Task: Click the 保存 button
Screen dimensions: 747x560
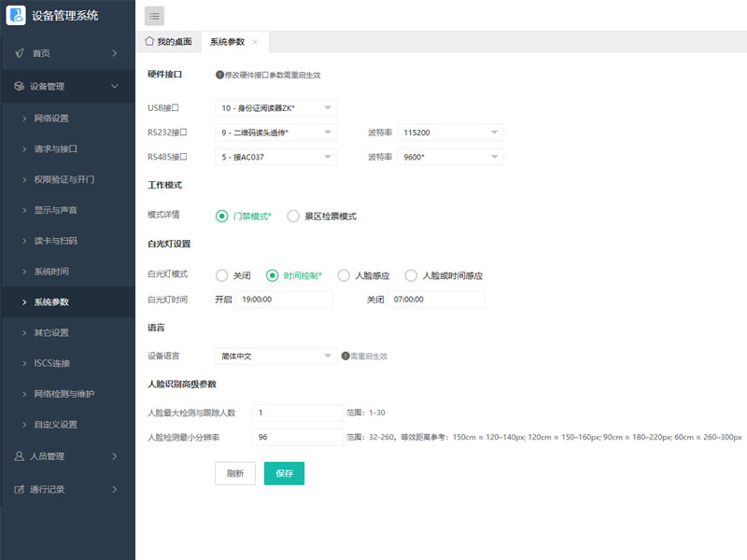Action: point(284,473)
